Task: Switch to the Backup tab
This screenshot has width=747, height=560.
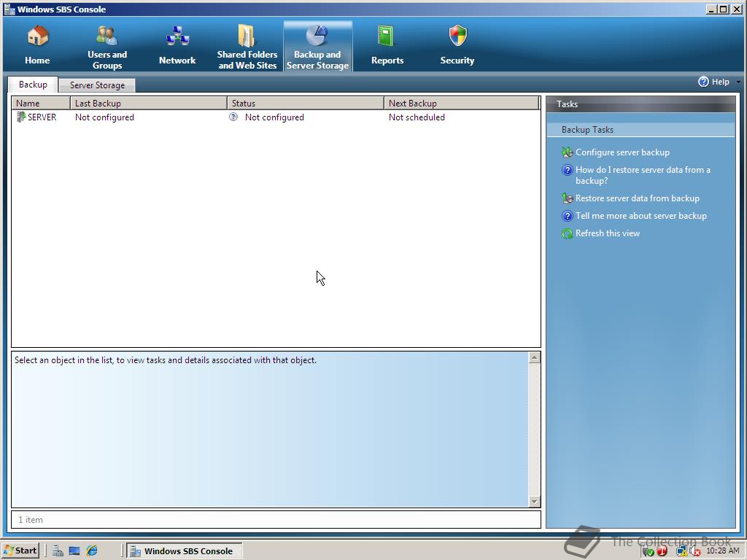Action: (x=33, y=85)
